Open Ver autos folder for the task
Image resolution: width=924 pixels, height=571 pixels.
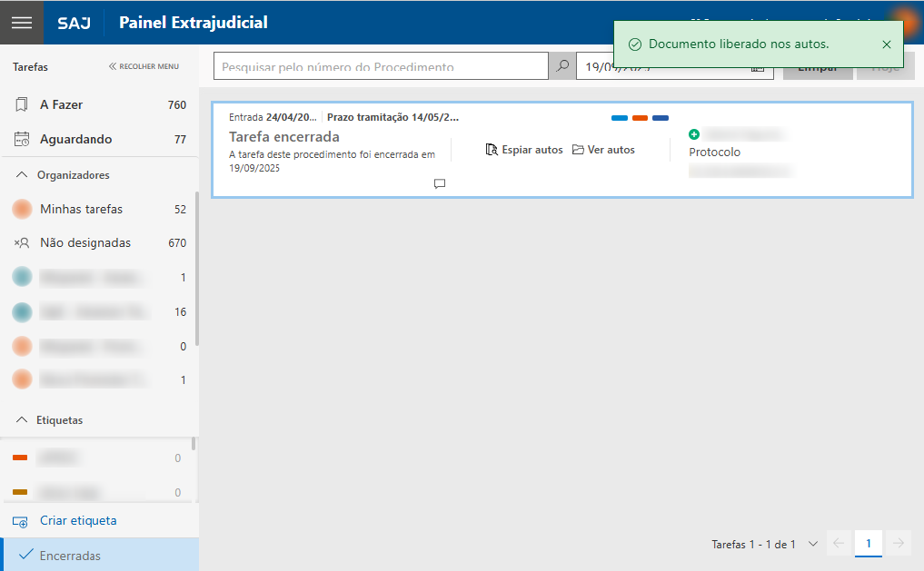603,150
